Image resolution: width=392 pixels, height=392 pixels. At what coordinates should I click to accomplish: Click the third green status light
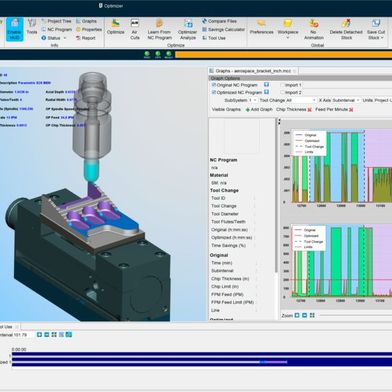pos(168,54)
